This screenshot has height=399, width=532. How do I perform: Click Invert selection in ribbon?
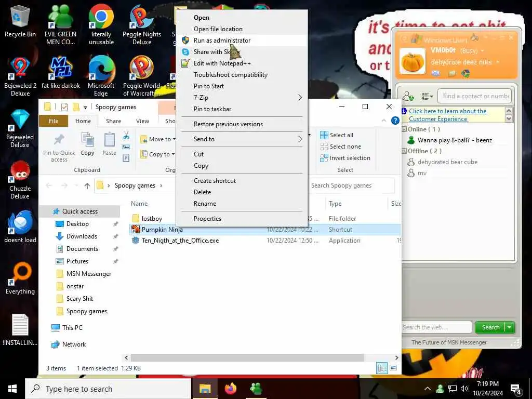345,158
